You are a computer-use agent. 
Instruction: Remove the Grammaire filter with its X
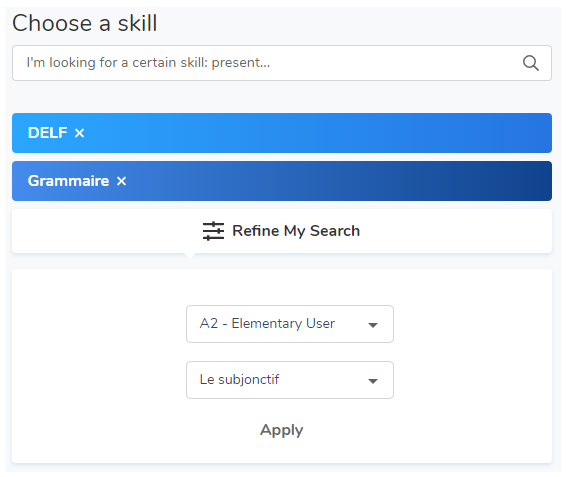click(x=122, y=181)
